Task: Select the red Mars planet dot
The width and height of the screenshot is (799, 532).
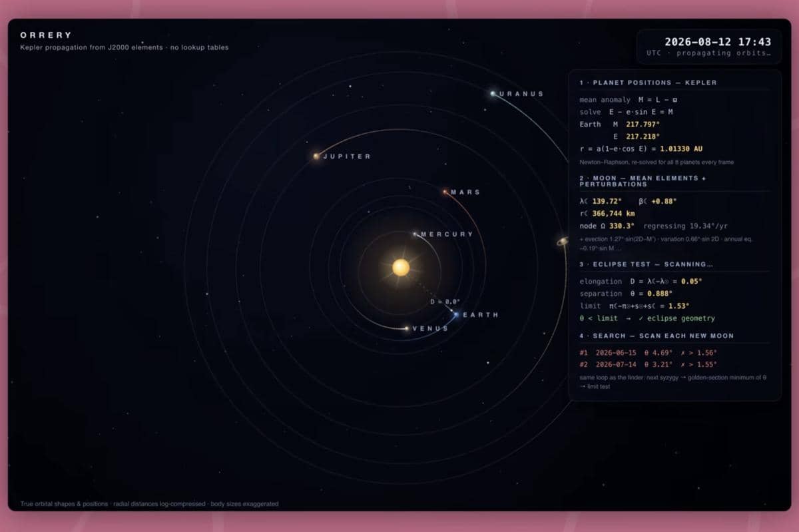Action: click(445, 192)
